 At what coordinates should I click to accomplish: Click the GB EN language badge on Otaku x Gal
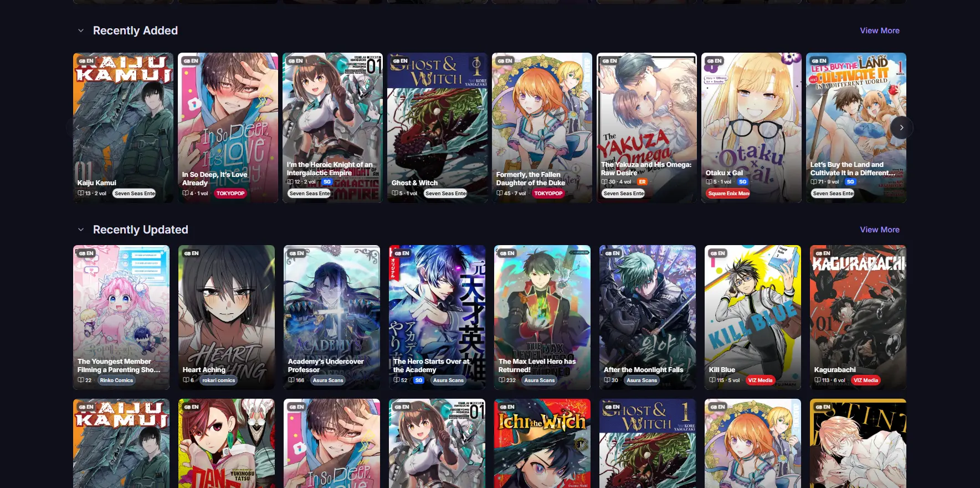click(714, 61)
